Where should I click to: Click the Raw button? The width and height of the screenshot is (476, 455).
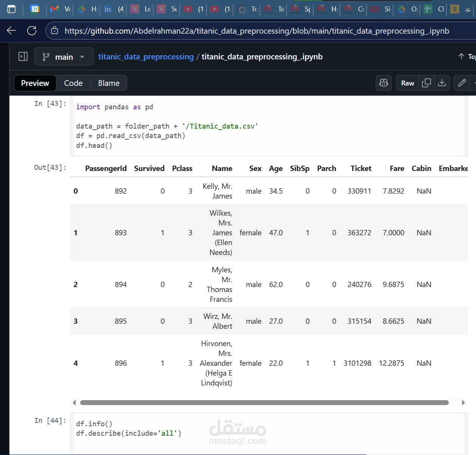[408, 83]
